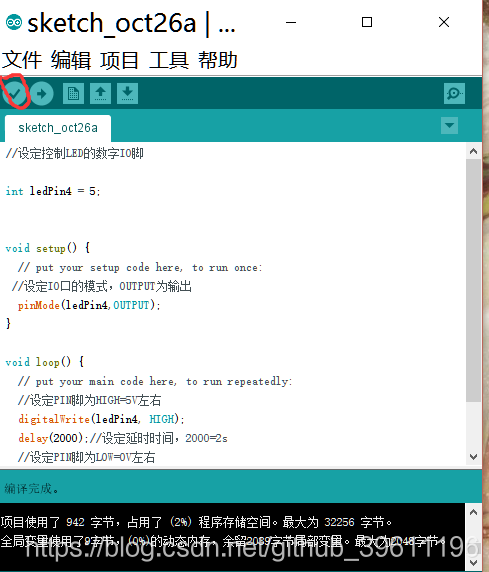
Task: Click the line 'int ledPin4 = 5;'
Action: click(53, 191)
